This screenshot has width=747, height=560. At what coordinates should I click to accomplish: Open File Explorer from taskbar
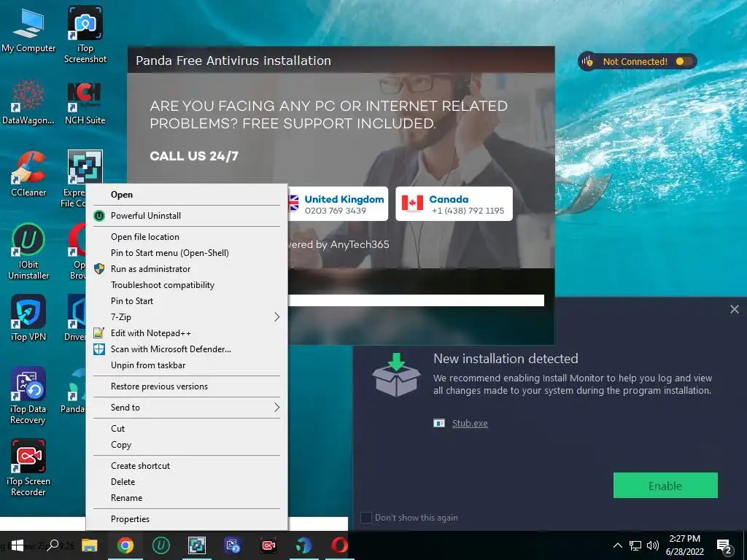90,545
